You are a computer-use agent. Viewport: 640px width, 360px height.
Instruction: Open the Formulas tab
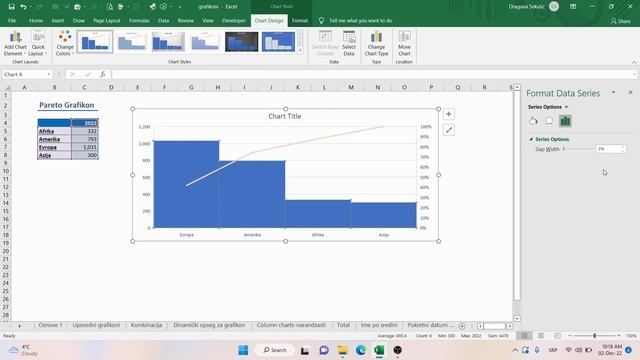pyautogui.click(x=139, y=20)
